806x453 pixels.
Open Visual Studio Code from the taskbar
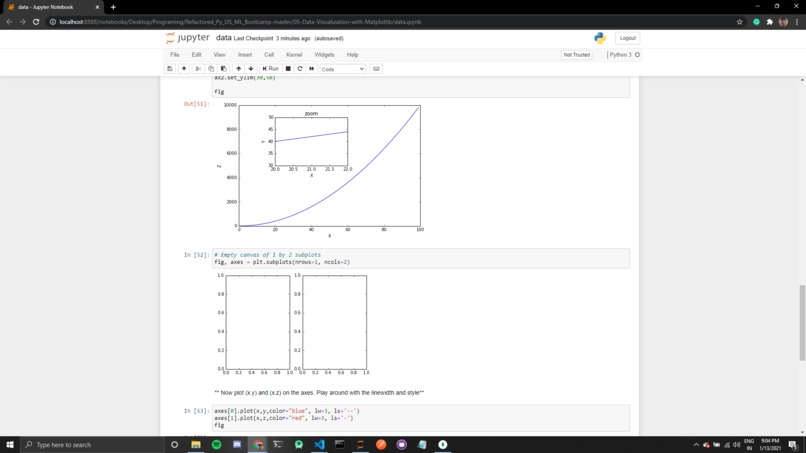click(319, 445)
